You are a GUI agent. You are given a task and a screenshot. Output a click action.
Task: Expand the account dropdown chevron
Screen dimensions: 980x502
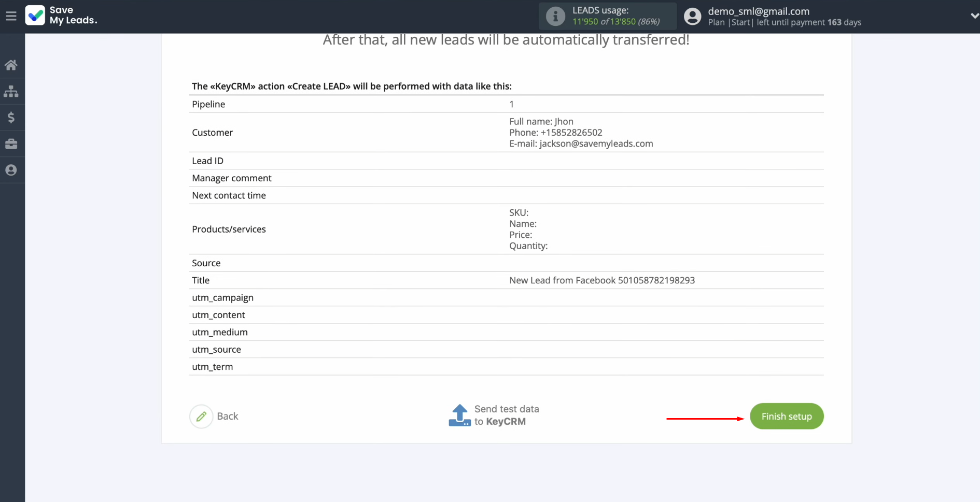pos(974,16)
